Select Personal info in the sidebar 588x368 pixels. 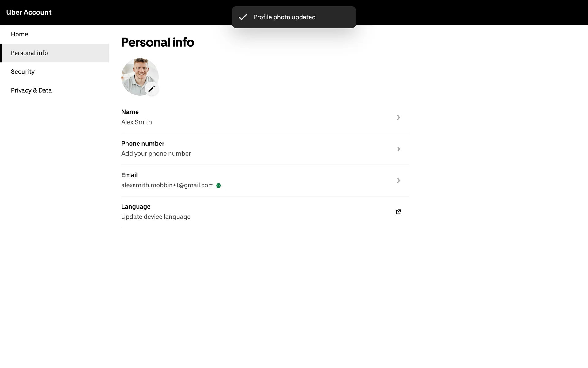point(29,53)
